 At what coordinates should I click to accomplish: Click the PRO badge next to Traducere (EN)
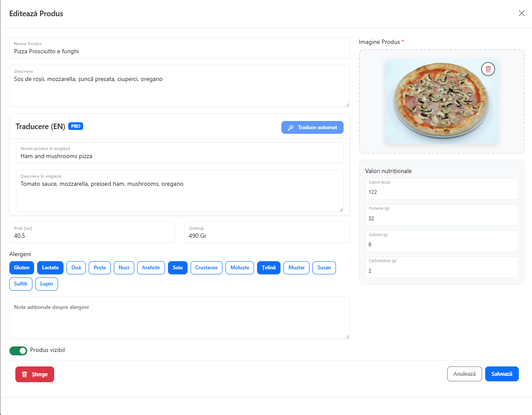[x=75, y=126]
